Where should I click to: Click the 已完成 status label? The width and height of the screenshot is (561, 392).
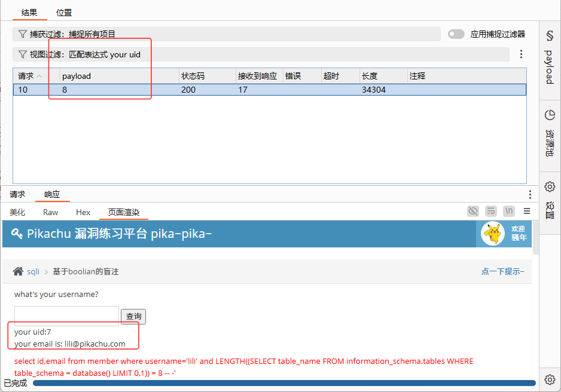click(x=16, y=383)
